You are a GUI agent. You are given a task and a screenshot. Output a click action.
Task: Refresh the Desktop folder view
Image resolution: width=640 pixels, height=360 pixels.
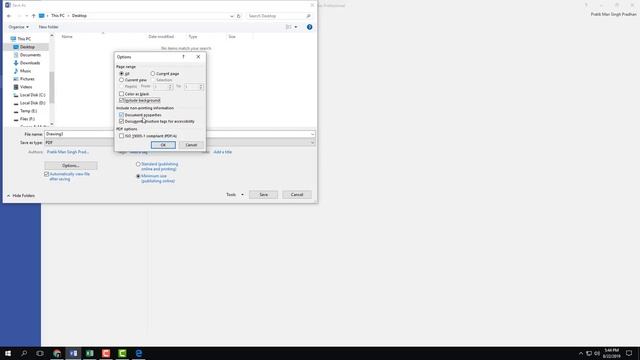(x=239, y=16)
